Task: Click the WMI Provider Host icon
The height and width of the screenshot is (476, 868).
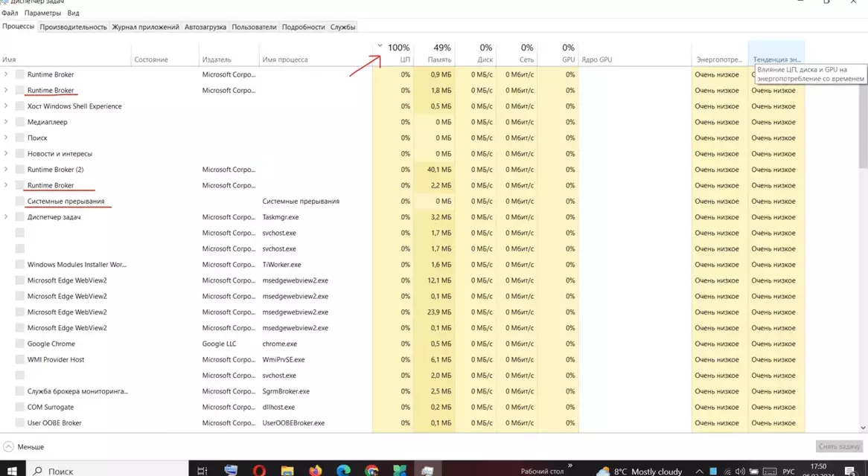Action: [20, 360]
